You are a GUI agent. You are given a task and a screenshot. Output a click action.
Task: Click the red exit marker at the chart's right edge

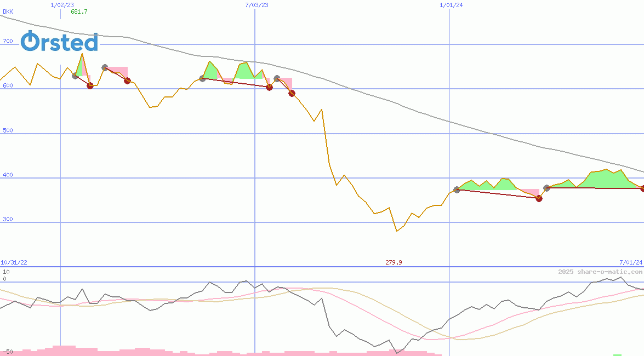pyautogui.click(x=642, y=188)
